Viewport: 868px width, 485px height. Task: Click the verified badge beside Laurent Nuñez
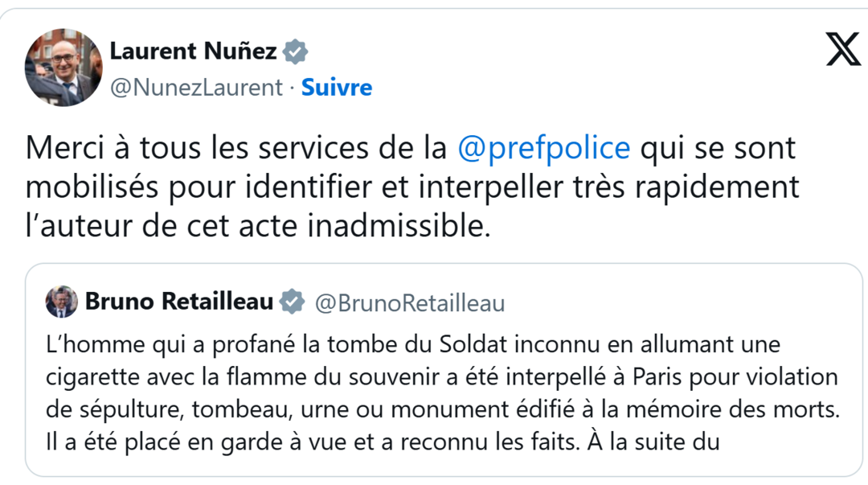click(296, 52)
